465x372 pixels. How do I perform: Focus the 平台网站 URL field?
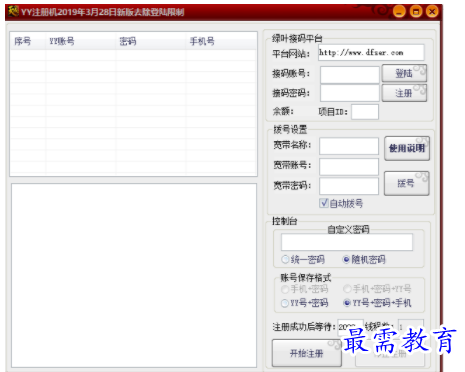click(371, 53)
